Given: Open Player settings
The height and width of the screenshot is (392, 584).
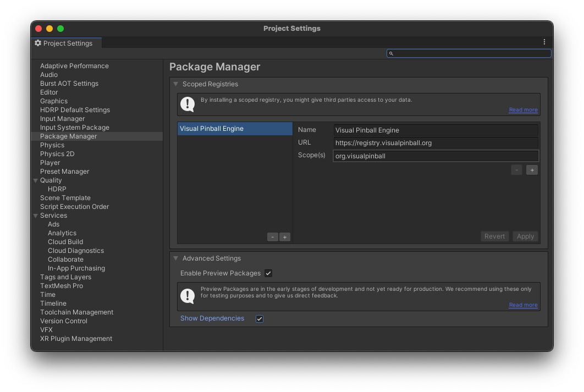Looking at the screenshot, I should [x=50, y=163].
